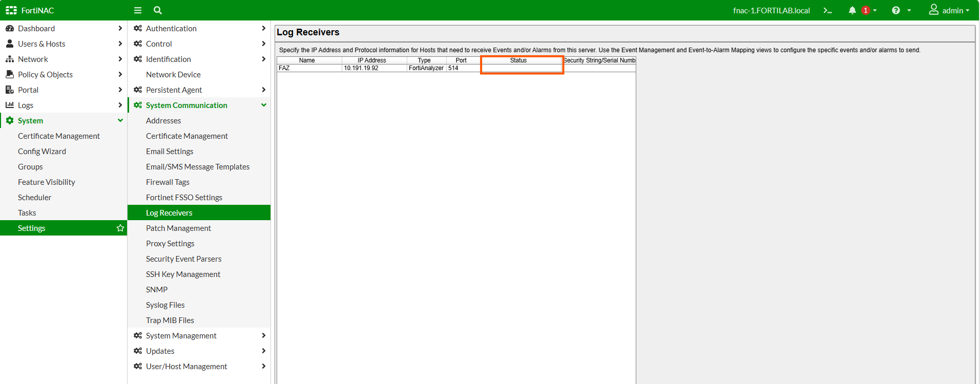Image resolution: width=980 pixels, height=384 pixels.
Task: Open Certificate Management under System menu
Action: coord(59,136)
